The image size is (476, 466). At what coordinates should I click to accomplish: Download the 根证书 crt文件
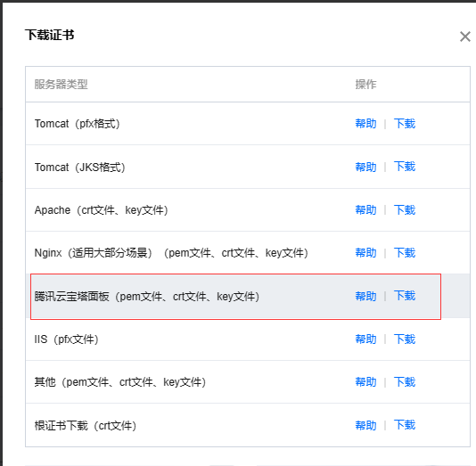(405, 425)
